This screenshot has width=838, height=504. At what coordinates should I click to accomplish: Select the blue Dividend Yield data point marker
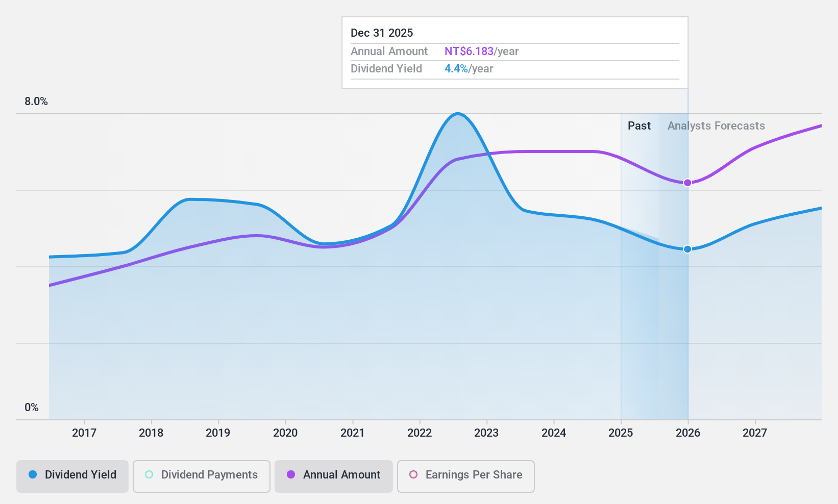click(687, 249)
